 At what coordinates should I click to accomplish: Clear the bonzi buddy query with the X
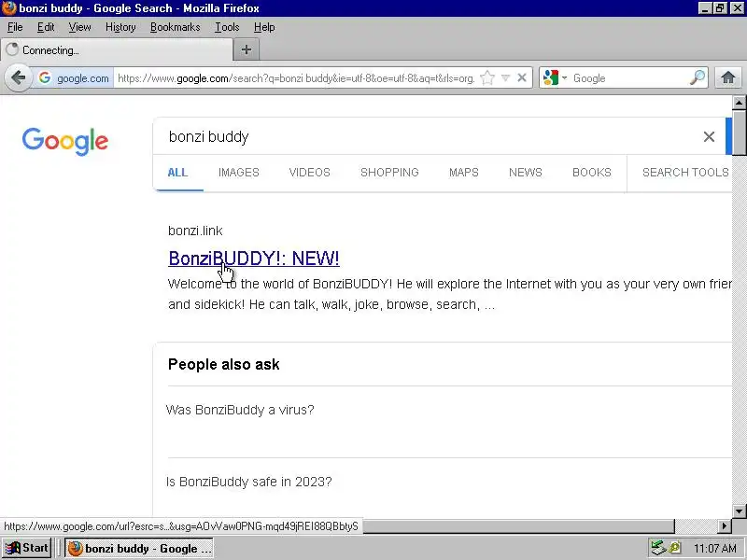(709, 136)
